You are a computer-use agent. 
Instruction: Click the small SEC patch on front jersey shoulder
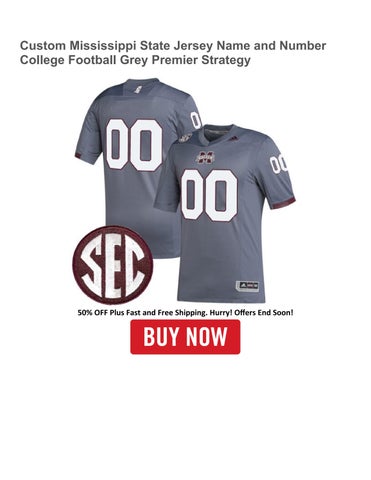click(x=185, y=137)
